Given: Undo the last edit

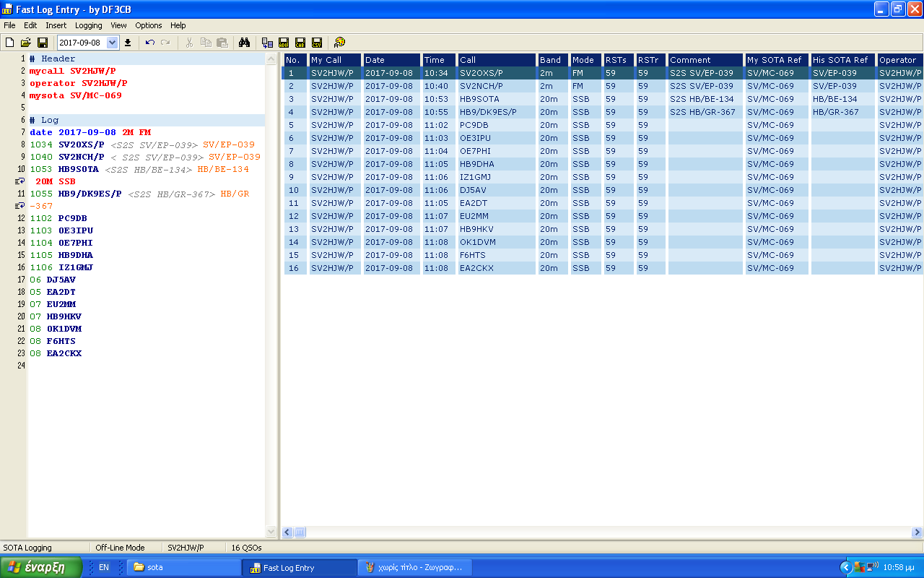Looking at the screenshot, I should 149,43.
